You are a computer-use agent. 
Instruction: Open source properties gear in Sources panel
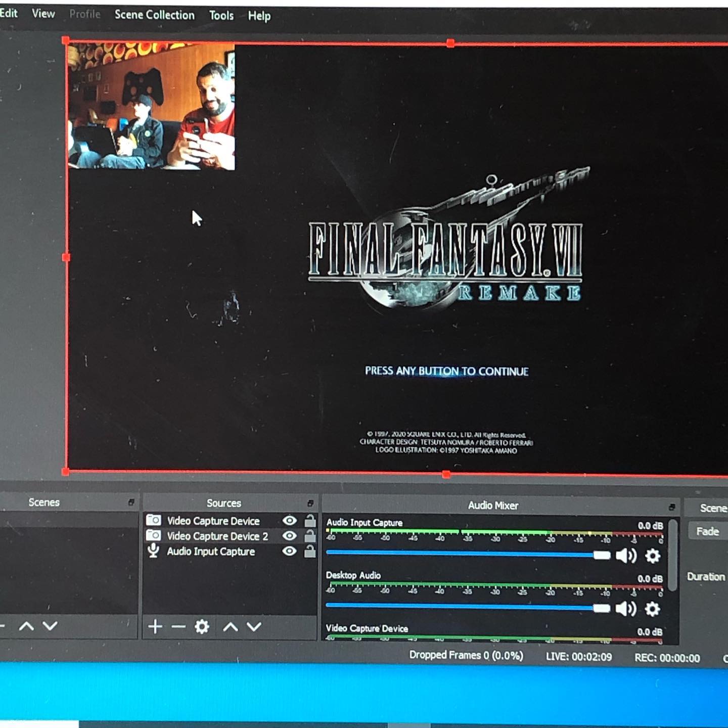click(x=202, y=627)
